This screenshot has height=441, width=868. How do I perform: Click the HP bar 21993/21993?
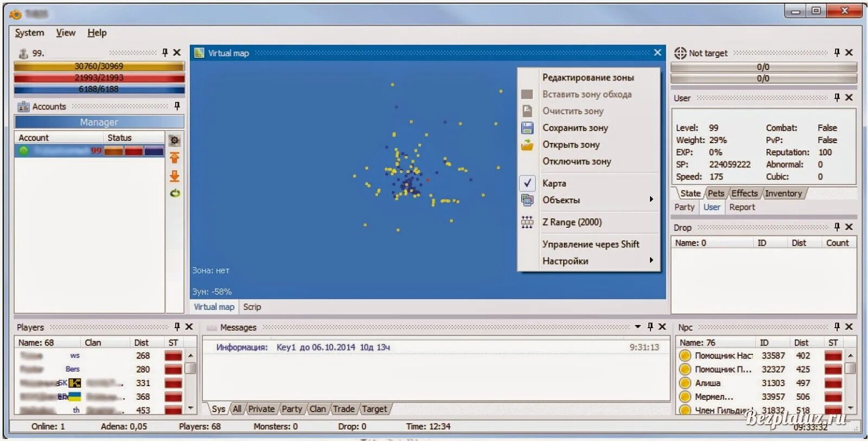(99, 78)
